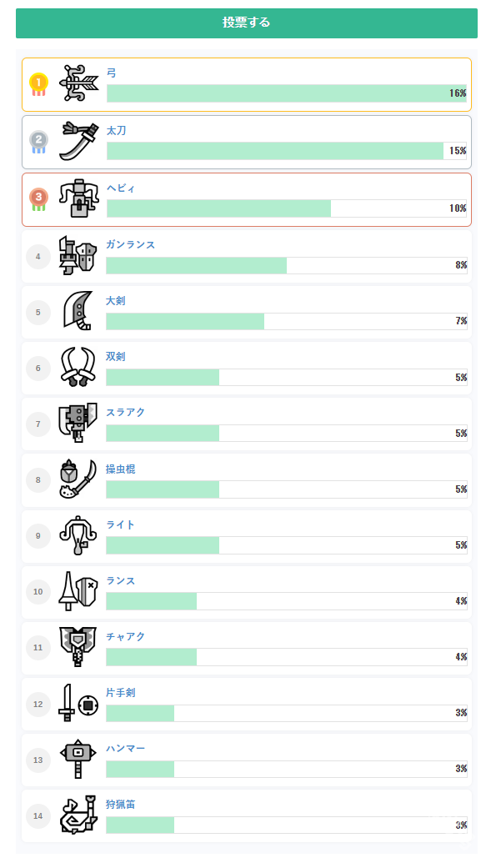Image resolution: width=496 pixels, height=868 pixels.
Task: Click the lance (ランス) shield icon
Action: pyautogui.click(x=78, y=592)
